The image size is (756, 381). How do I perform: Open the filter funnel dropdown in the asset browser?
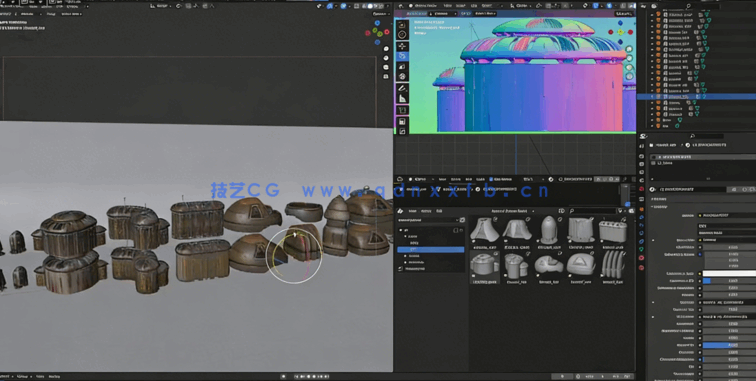pyautogui.click(x=621, y=211)
